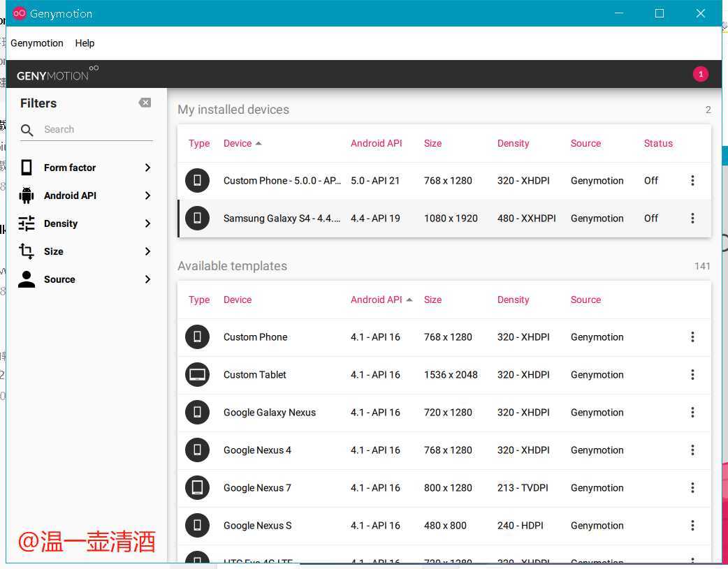Sort templates by Source column
728x569 pixels.
[585, 300]
